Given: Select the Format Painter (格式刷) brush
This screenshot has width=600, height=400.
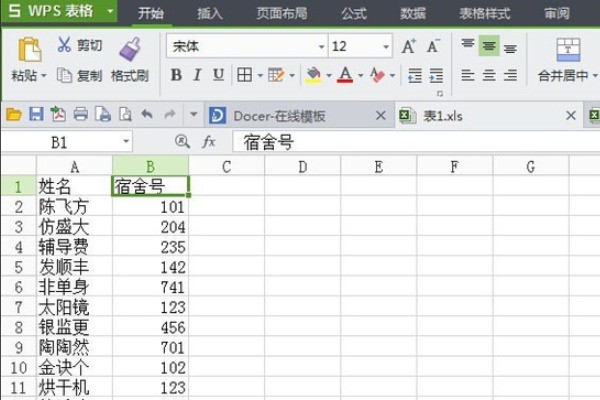Looking at the screenshot, I should point(130,49).
